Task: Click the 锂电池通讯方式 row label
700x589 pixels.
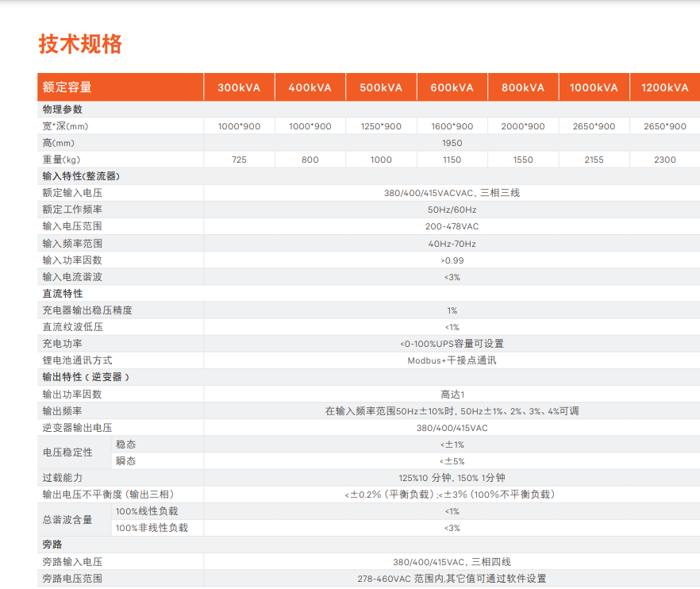Action: pyautogui.click(x=77, y=360)
